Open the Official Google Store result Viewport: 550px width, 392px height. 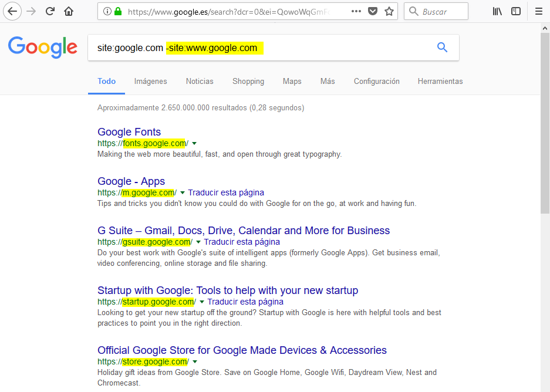point(242,350)
